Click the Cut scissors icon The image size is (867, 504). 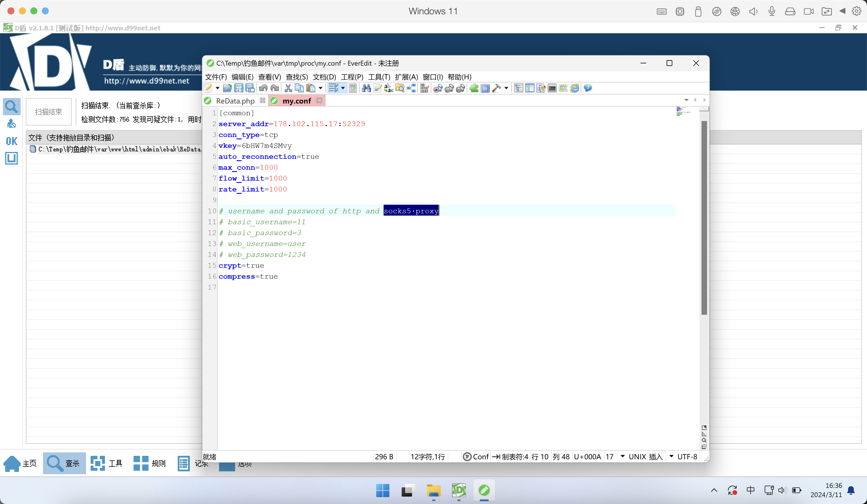click(x=288, y=88)
